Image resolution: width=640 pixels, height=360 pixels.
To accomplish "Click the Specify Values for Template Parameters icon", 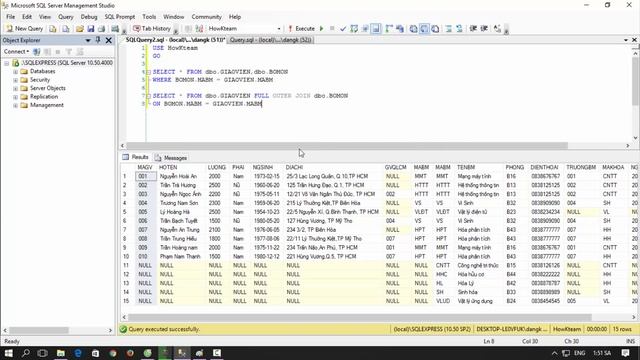I will (497, 29).
